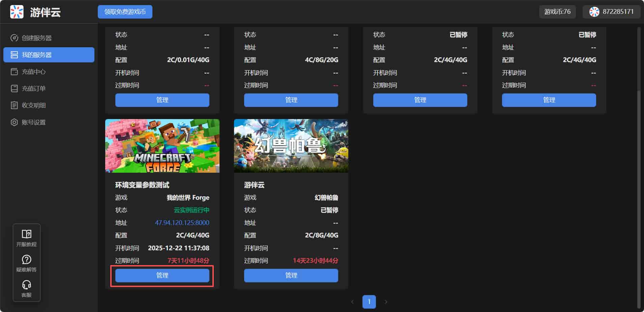This screenshot has height=312, width=644.
Task: Click the user avatar icon beside 872285171
Action: click(594, 12)
